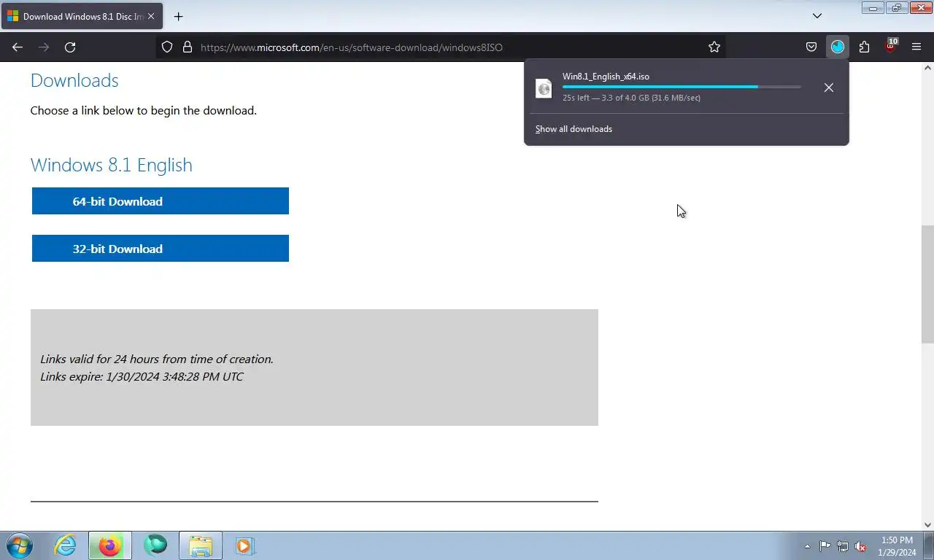Open uBlock Origin extension icon
The width and height of the screenshot is (934, 560).
coord(890,46)
